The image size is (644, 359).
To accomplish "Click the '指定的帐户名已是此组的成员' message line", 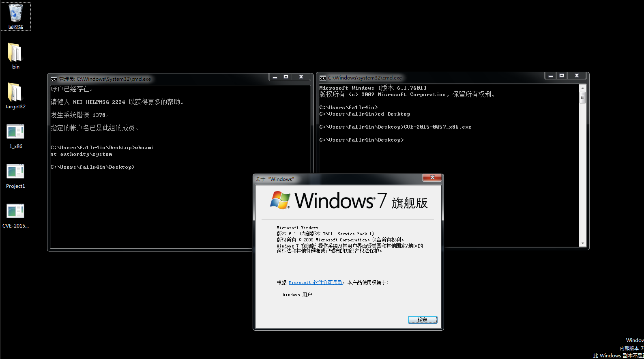I will (x=95, y=128).
